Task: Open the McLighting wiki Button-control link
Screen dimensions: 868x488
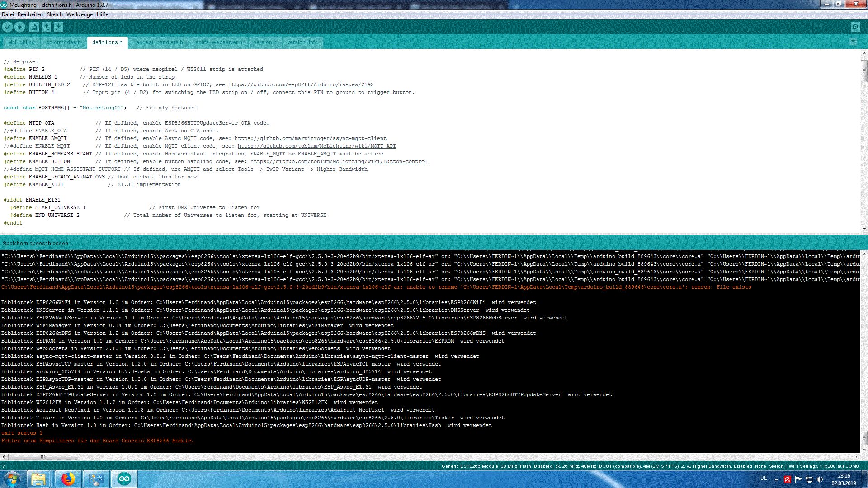Action: (339, 161)
